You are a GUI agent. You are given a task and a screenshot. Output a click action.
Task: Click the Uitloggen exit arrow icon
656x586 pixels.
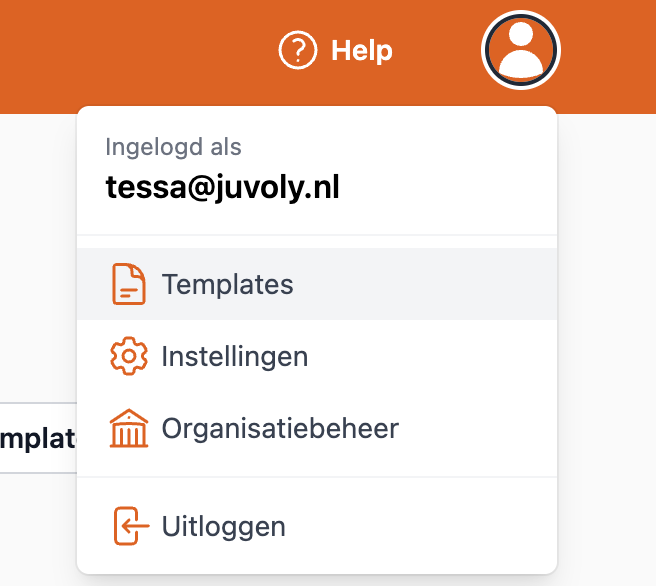click(128, 526)
